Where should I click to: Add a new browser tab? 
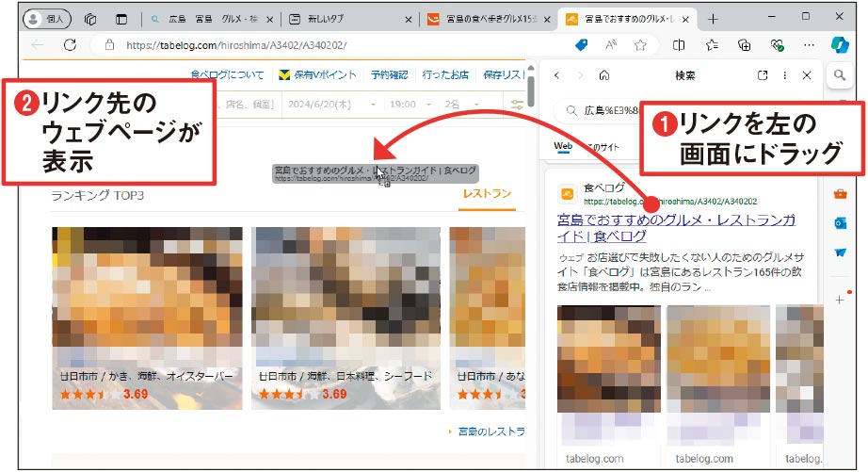point(713,20)
